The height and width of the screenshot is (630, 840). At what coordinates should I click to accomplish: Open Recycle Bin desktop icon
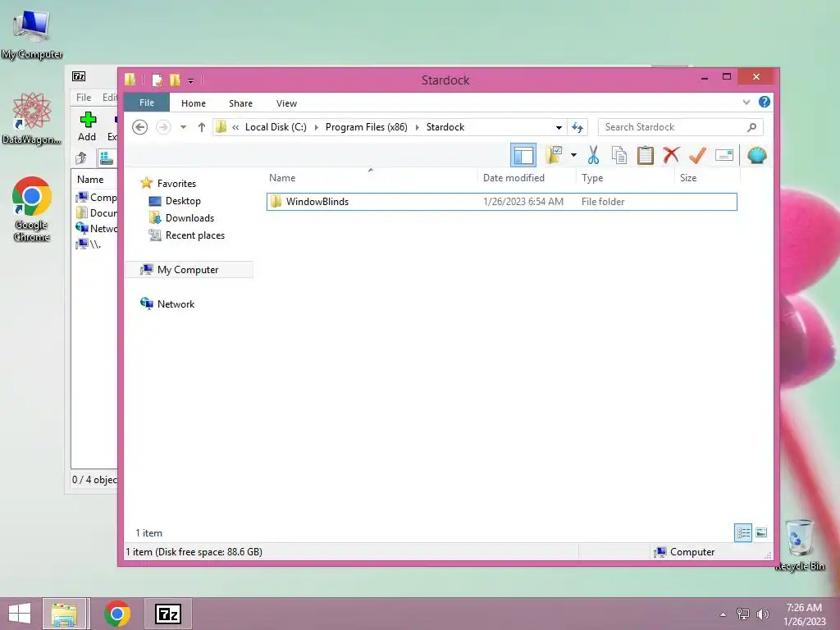[x=799, y=545]
